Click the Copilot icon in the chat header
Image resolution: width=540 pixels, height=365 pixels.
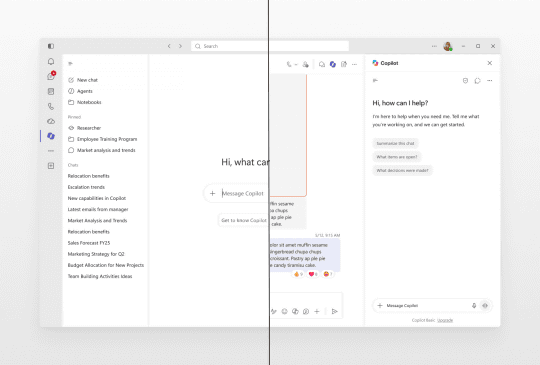point(333,64)
